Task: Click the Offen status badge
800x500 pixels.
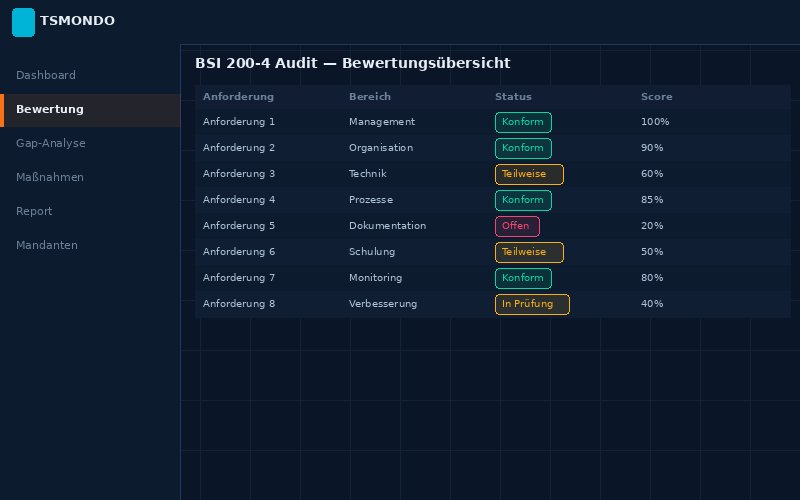Action: pyautogui.click(x=517, y=227)
